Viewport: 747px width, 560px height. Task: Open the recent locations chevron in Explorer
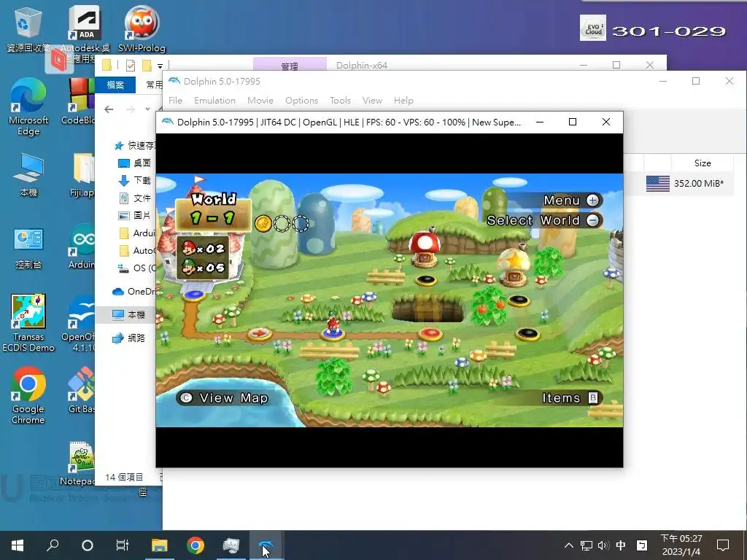(147, 109)
